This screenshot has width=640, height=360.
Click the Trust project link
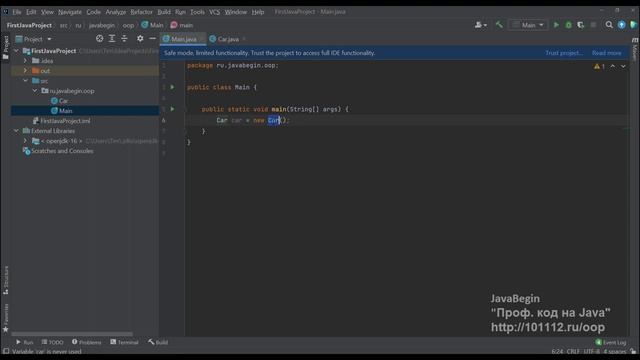point(564,53)
